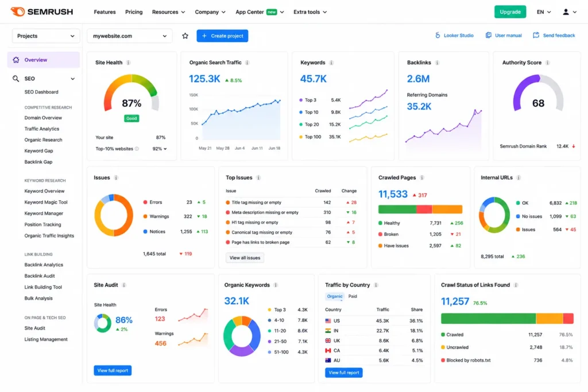Open the Pricing menu item
Image resolution: width=588 pixels, height=392 pixels.
pos(134,12)
